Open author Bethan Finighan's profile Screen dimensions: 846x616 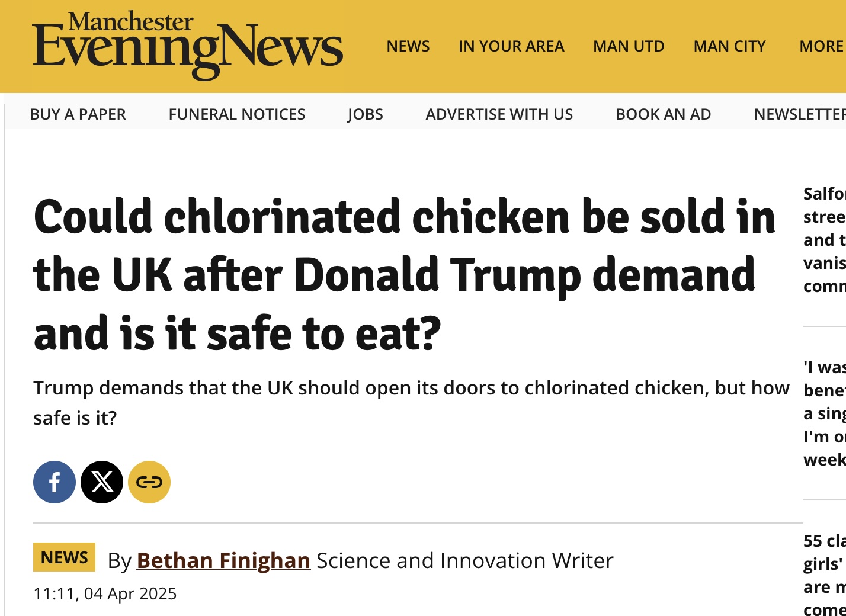223,560
